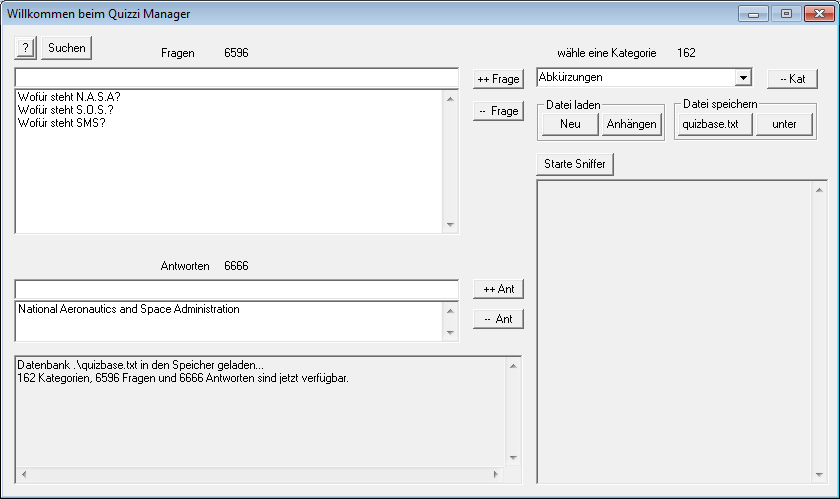
Task: Click Neu under Datei laden
Action: (x=570, y=124)
